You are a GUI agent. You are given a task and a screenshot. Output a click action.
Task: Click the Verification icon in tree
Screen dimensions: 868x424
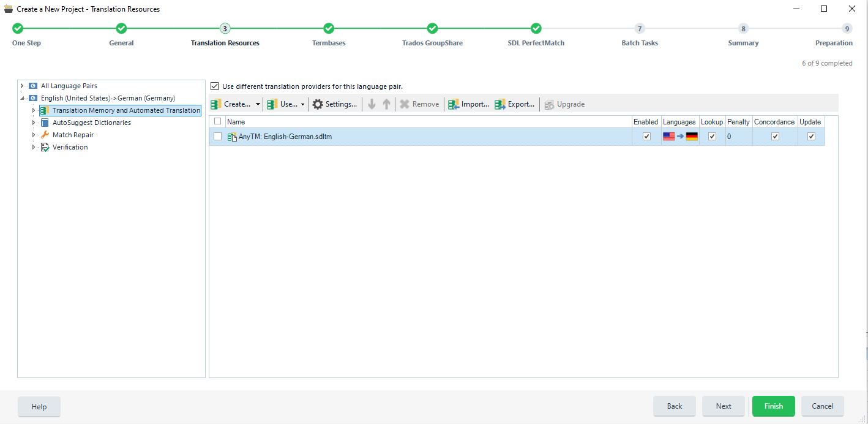coord(45,147)
